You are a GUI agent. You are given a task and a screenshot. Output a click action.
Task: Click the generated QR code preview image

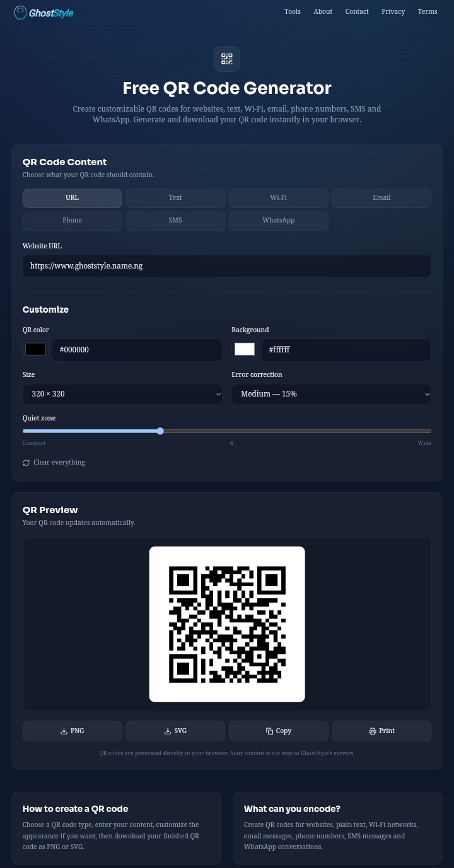click(x=227, y=624)
